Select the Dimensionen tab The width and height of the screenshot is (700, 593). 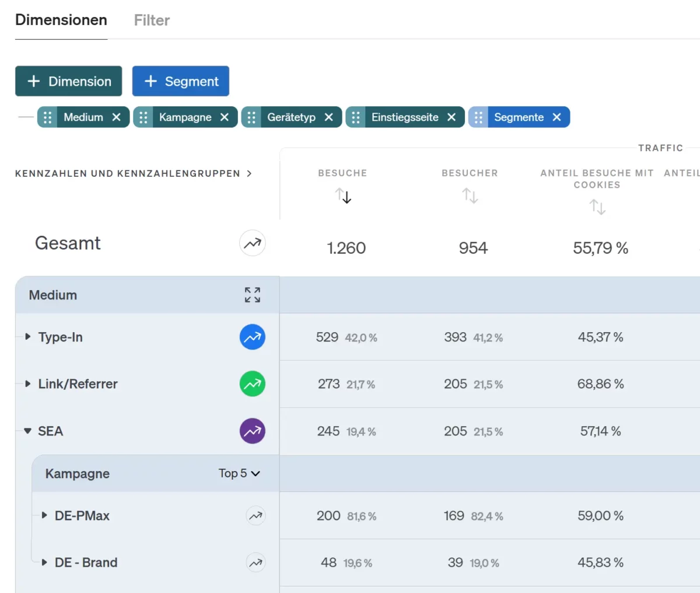pos(61,20)
